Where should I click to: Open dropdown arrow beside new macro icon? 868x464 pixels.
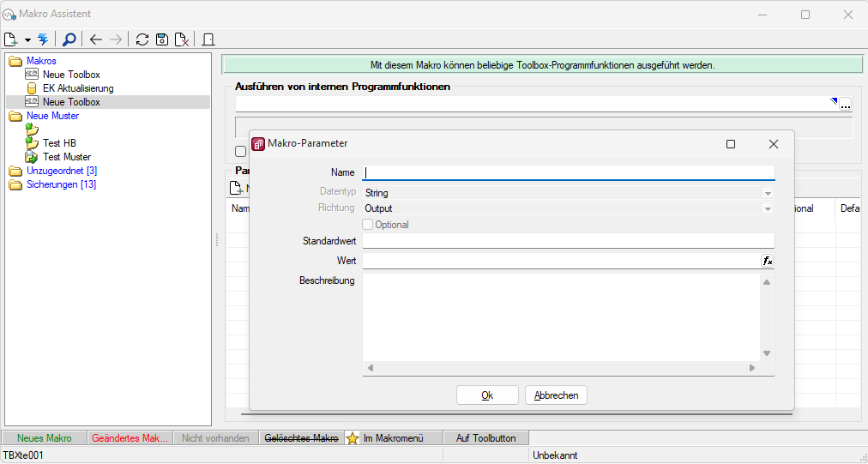[x=27, y=39]
